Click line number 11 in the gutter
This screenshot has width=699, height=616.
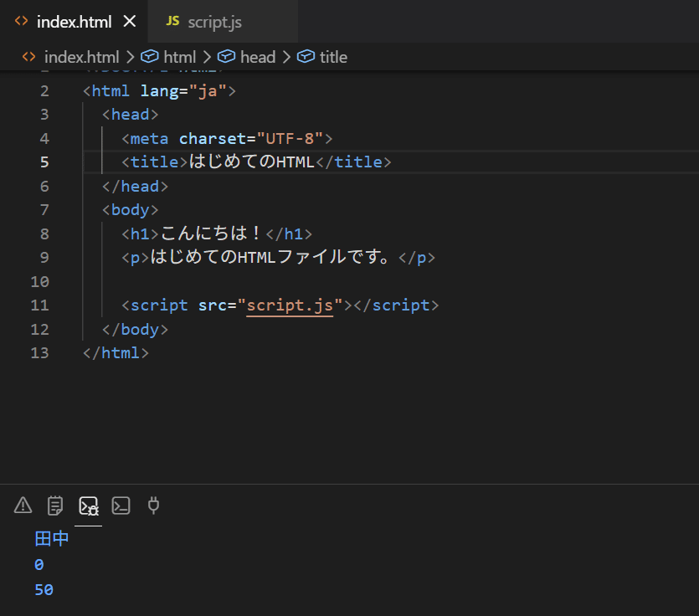[x=40, y=305]
